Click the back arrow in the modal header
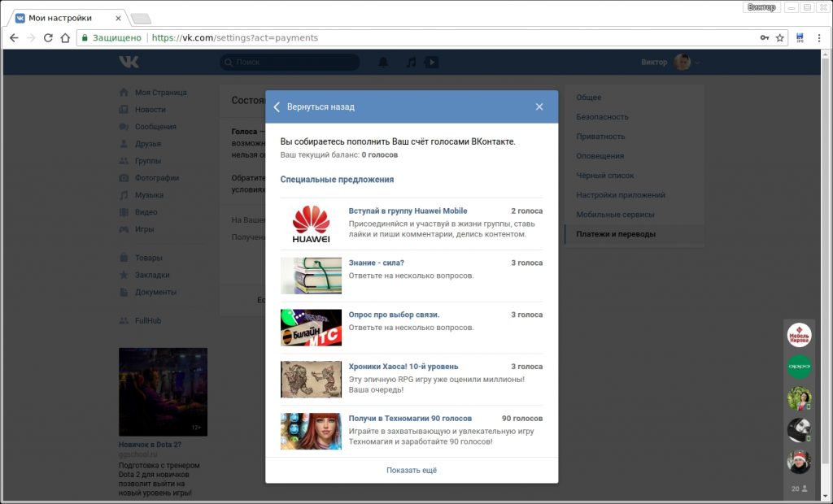 point(277,106)
